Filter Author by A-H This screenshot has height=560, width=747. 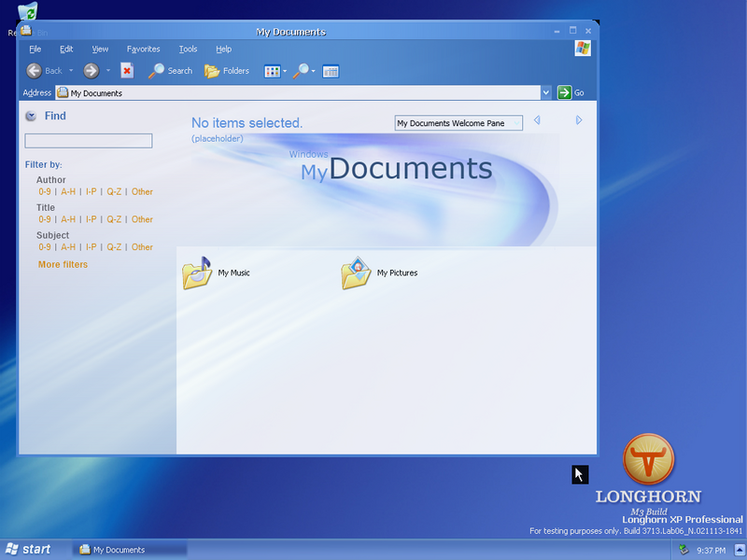pyautogui.click(x=68, y=192)
